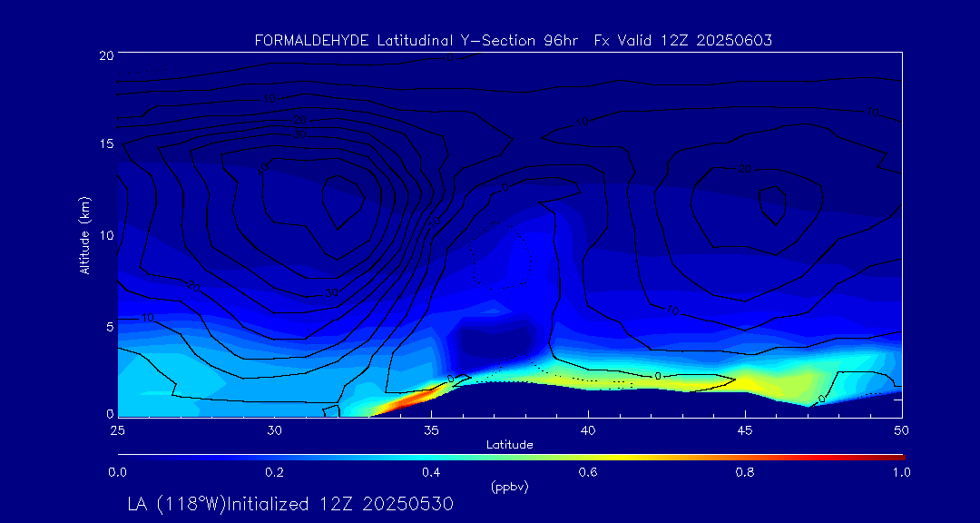Click the 15 altitude tick label
The height and width of the screenshot is (523, 980).
pyautogui.click(x=104, y=144)
